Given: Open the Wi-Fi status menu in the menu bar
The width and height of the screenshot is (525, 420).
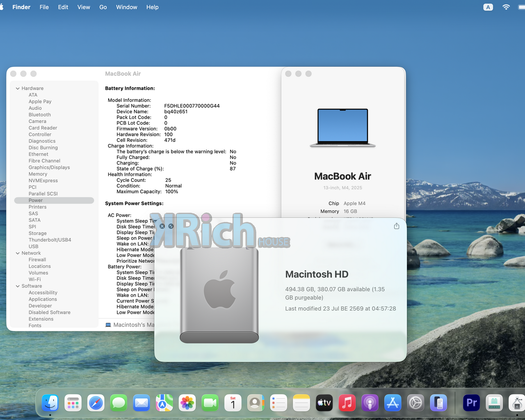Looking at the screenshot, I should (x=506, y=7).
